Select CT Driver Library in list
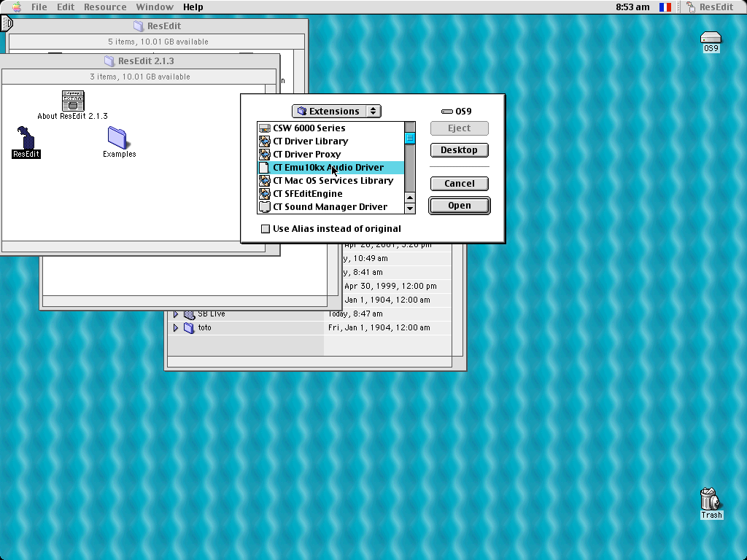747x560 pixels. coord(330,141)
